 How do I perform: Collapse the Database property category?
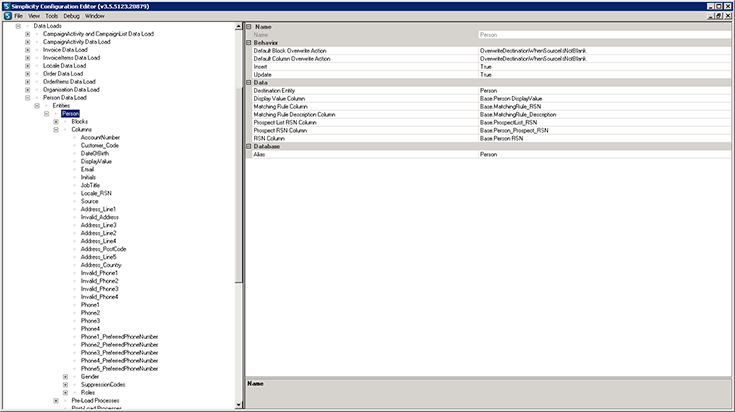pos(249,146)
